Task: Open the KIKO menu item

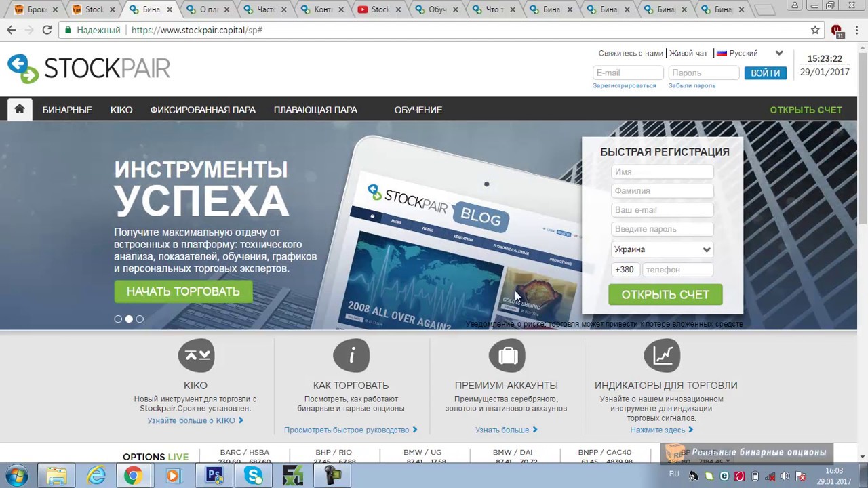Action: click(x=121, y=110)
